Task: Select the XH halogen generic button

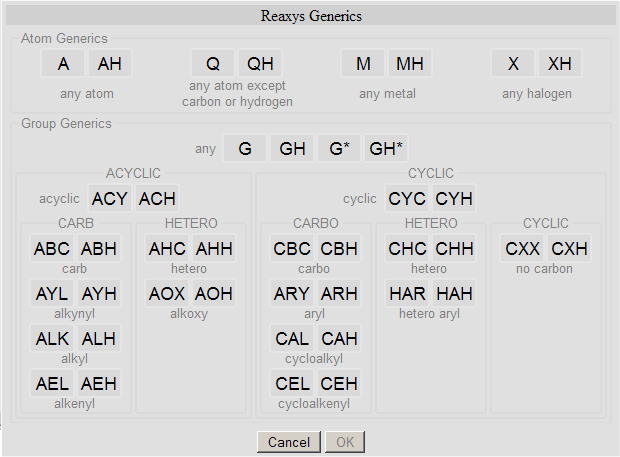Action: (x=560, y=64)
